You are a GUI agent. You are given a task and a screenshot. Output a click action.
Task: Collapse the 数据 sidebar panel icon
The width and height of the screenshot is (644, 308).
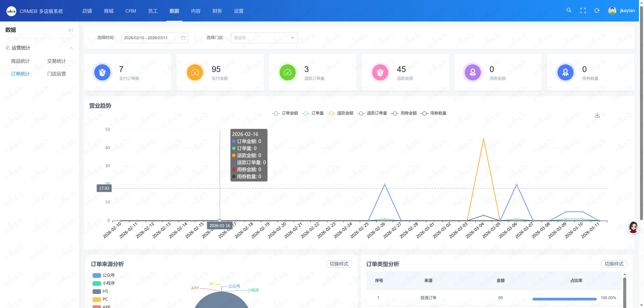click(x=71, y=30)
